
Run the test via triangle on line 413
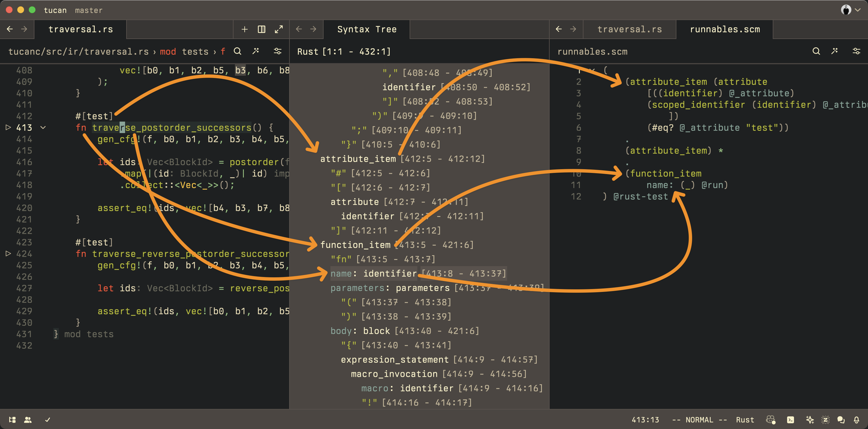(8, 127)
